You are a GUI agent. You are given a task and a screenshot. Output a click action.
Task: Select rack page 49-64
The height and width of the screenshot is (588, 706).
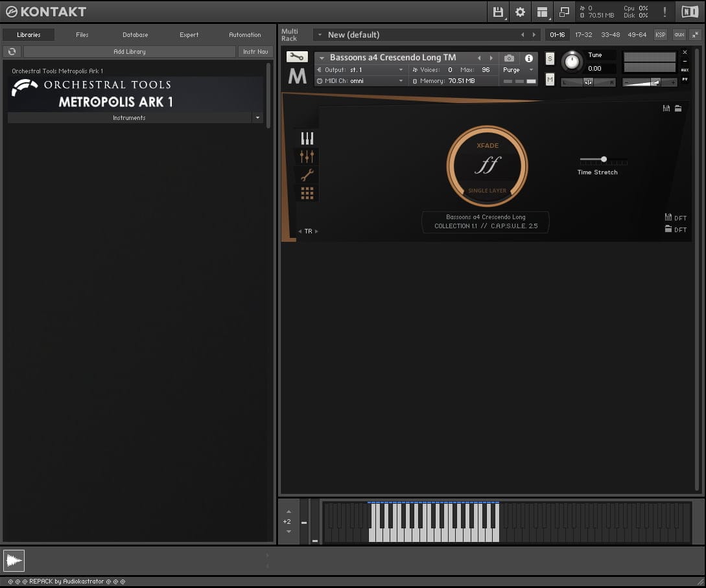pyautogui.click(x=637, y=34)
